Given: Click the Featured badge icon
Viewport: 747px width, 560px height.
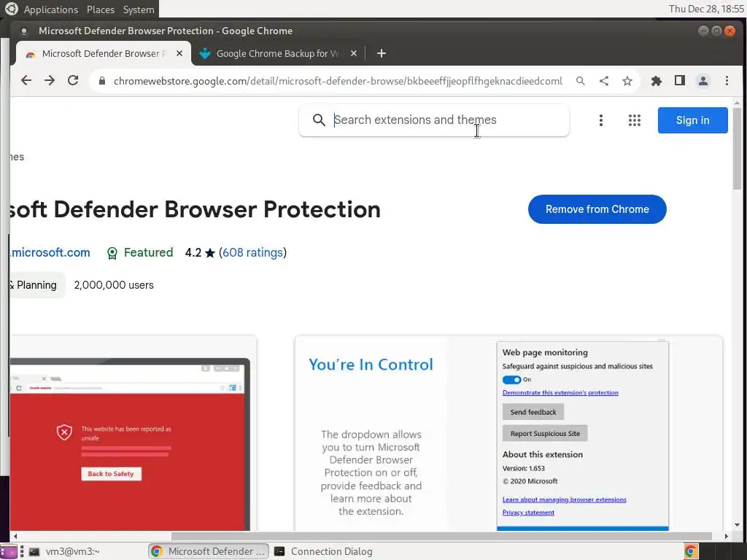Looking at the screenshot, I should pos(112,253).
